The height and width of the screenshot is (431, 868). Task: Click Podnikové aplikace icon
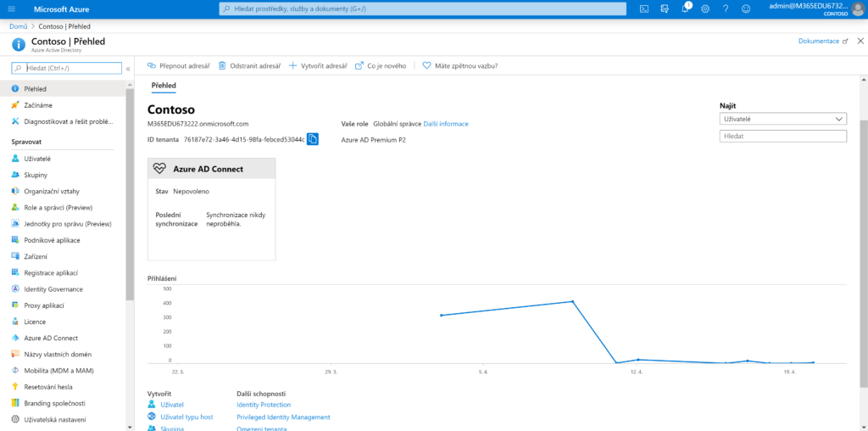[x=15, y=240]
